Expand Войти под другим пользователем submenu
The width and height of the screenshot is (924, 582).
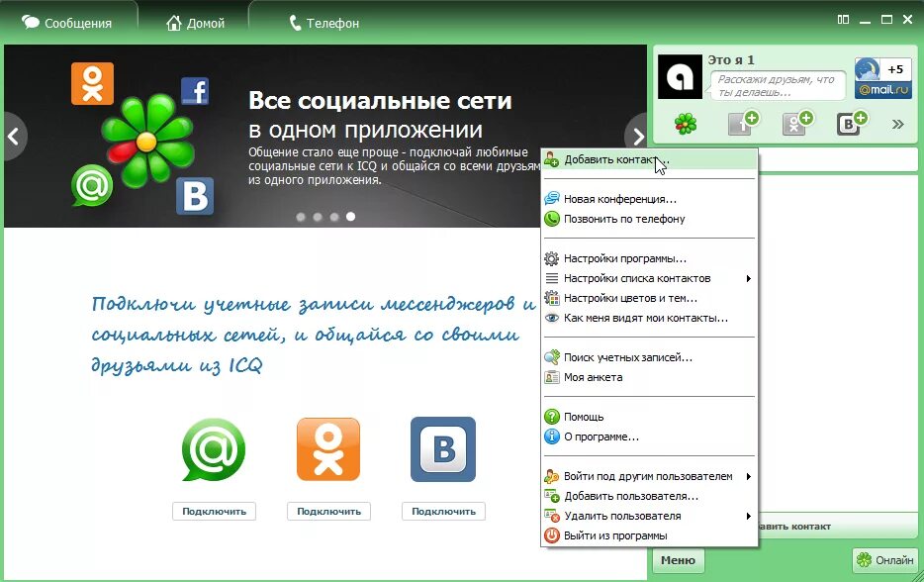click(x=649, y=476)
